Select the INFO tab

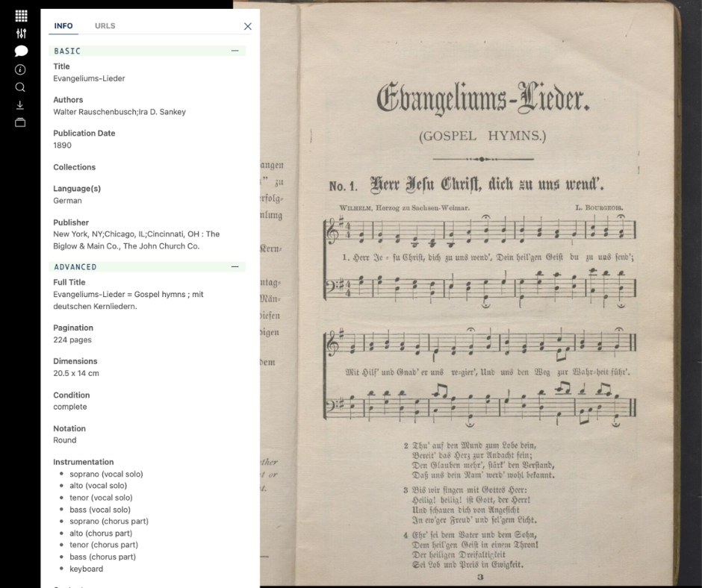pyautogui.click(x=63, y=26)
